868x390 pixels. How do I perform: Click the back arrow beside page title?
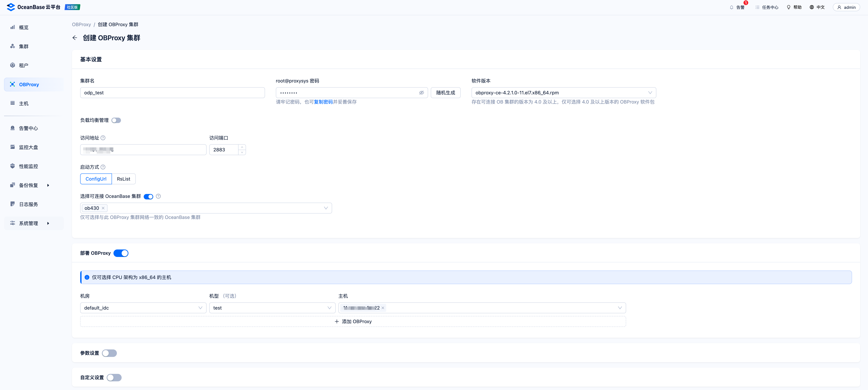(75, 38)
